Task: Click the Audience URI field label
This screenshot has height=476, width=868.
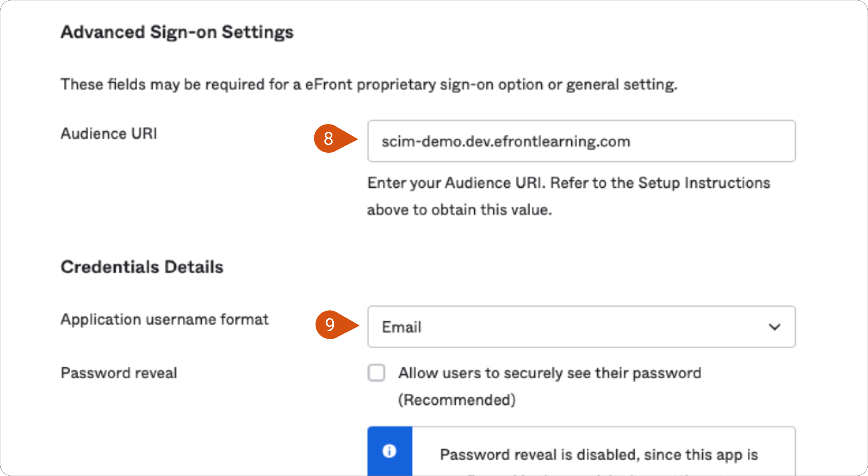Action: tap(109, 134)
